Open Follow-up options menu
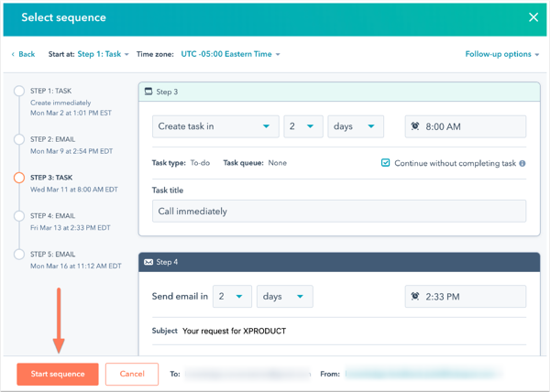Image resolution: width=550 pixels, height=392 pixels. point(502,54)
